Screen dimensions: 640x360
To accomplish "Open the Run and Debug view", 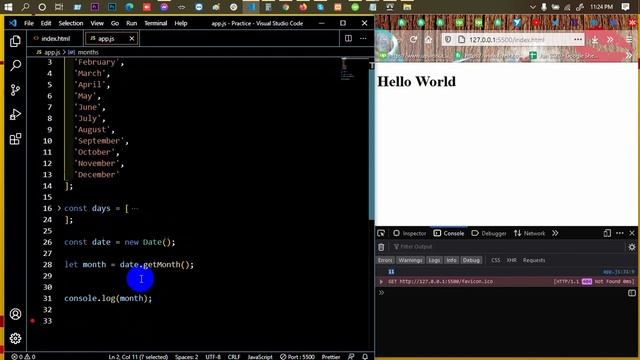I will [x=15, y=114].
